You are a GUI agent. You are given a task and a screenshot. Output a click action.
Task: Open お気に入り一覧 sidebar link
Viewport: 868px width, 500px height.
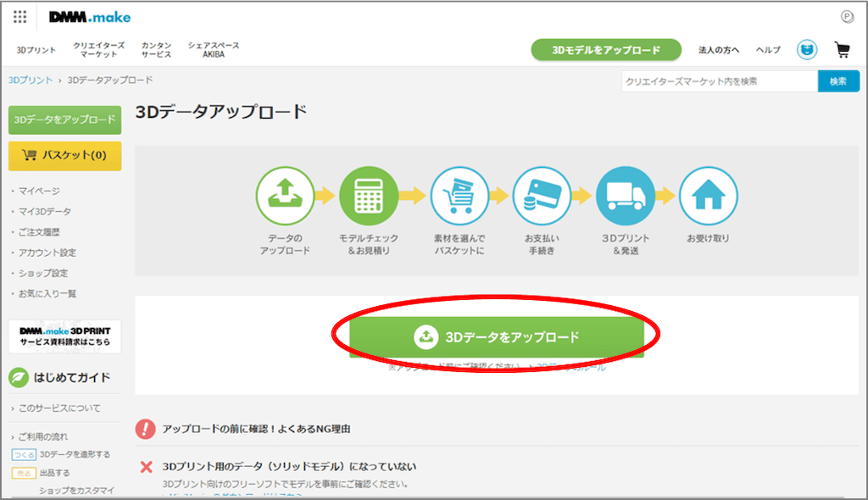(47, 293)
